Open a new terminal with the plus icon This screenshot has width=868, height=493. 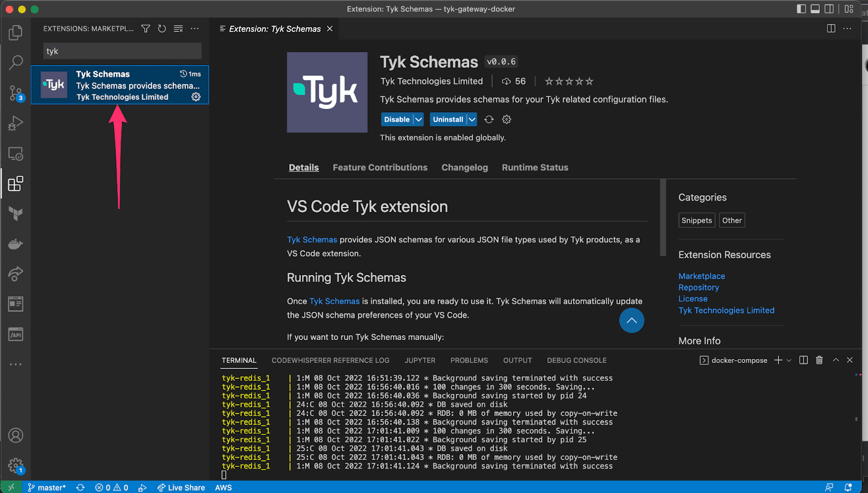[777, 360]
